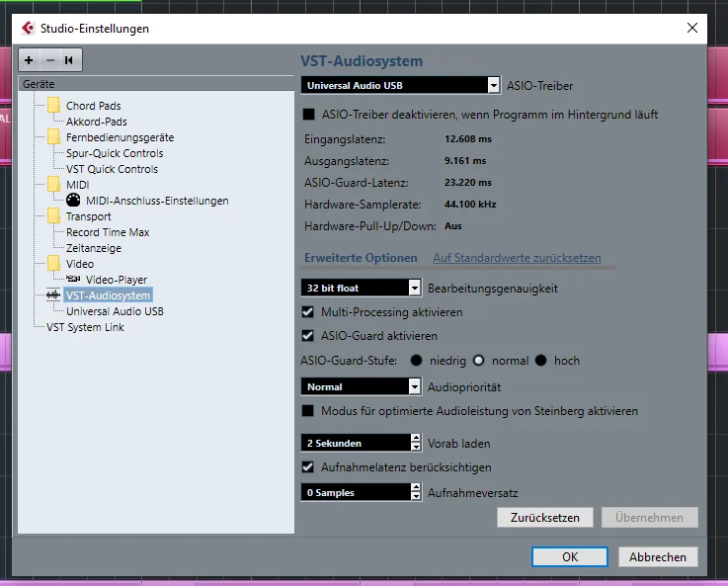Viewport: 728px width, 586px height.
Task: Select VST Quick Controls tree entry
Action: pos(112,169)
